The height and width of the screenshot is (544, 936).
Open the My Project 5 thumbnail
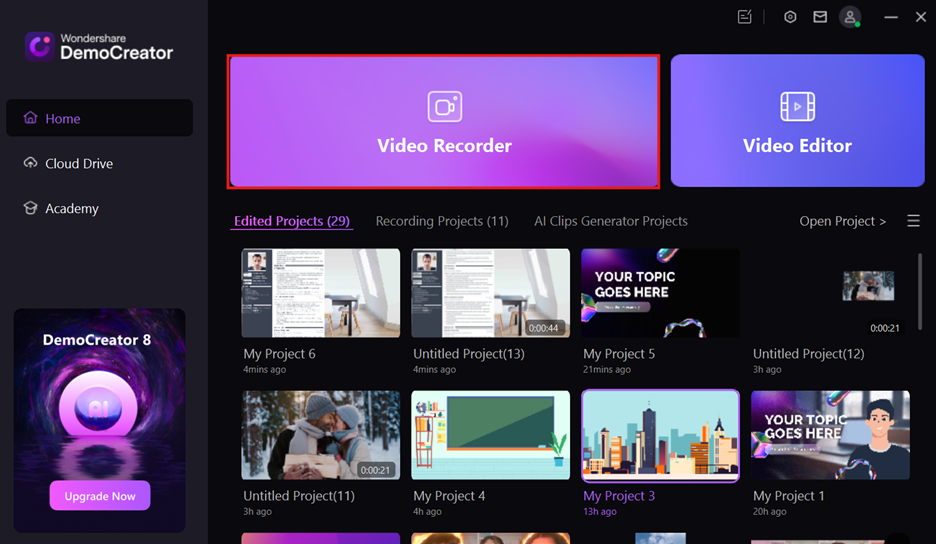click(660, 293)
